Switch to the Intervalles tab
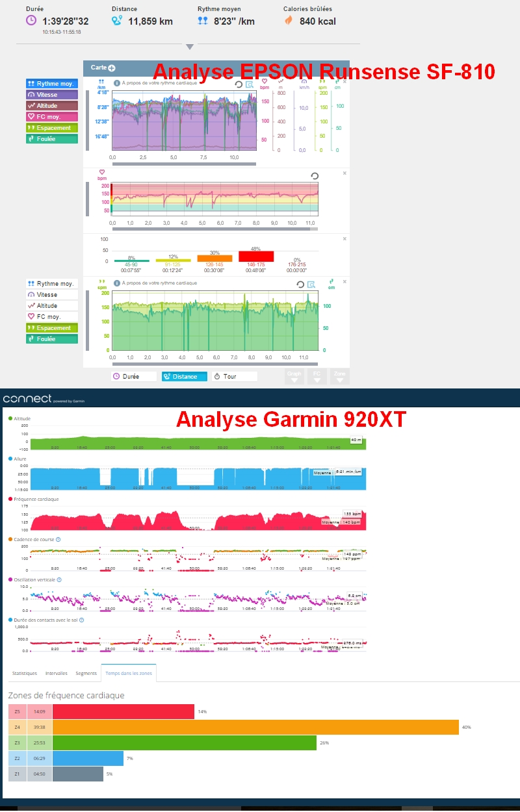The image size is (520, 812). pos(57,673)
